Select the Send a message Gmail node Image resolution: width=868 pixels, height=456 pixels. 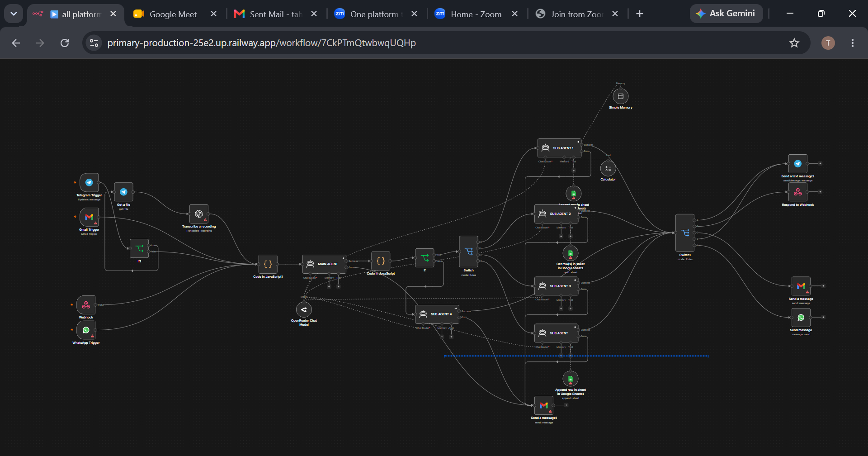click(801, 286)
